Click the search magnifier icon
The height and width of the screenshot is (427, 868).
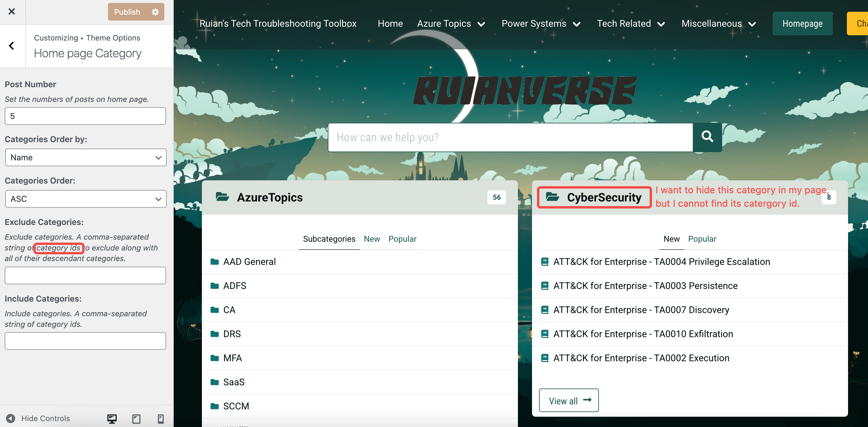click(707, 137)
